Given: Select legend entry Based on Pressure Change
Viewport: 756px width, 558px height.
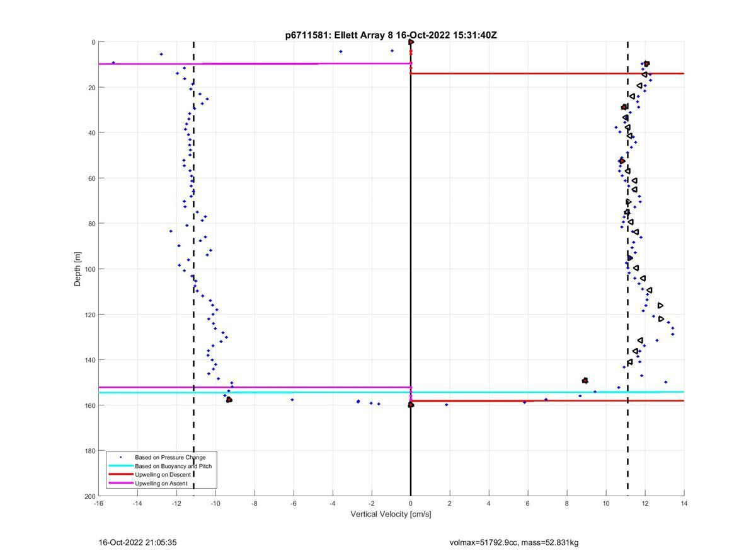Looking at the screenshot, I should click(x=170, y=457).
